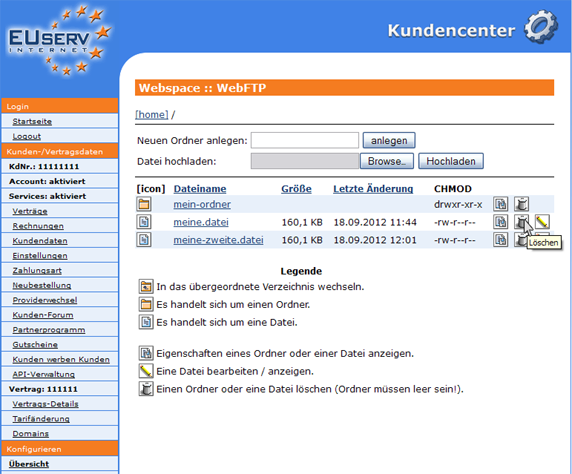Viewport: 572px width, 474px height.
Task: Open Kunden werben Kunden link
Action: tap(61, 359)
